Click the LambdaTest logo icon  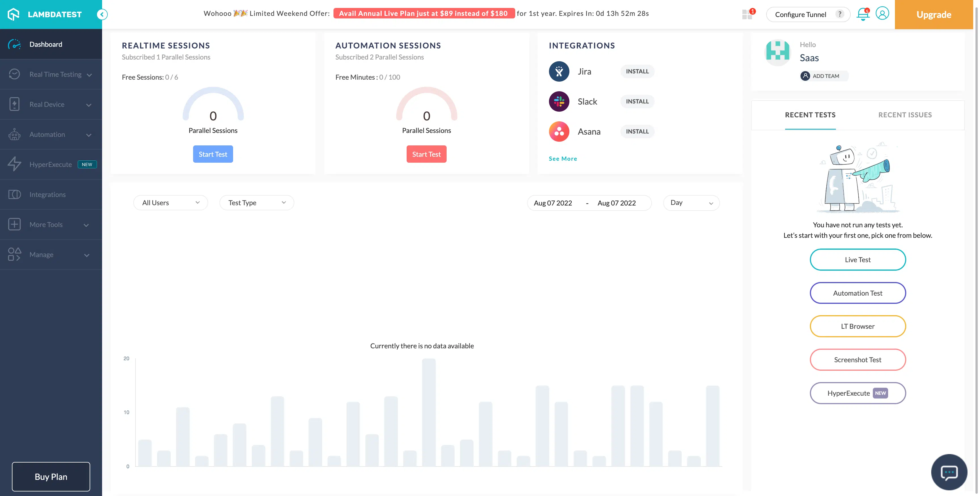point(14,14)
